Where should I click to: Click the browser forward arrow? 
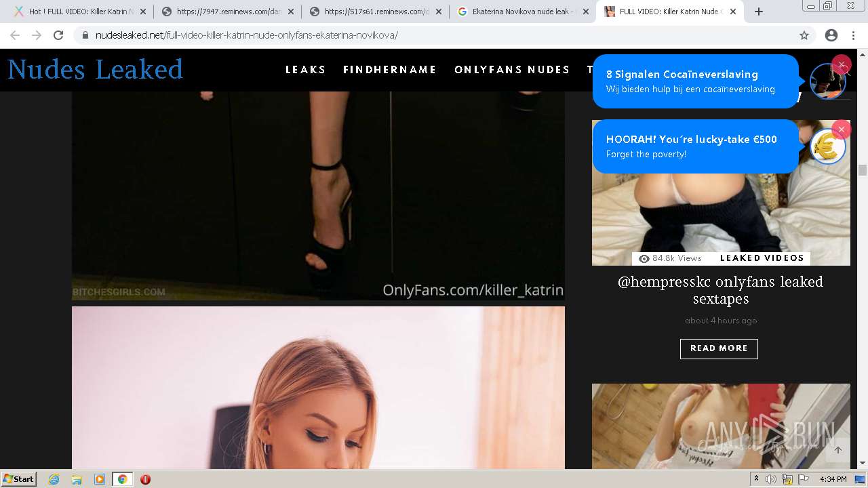(37, 35)
